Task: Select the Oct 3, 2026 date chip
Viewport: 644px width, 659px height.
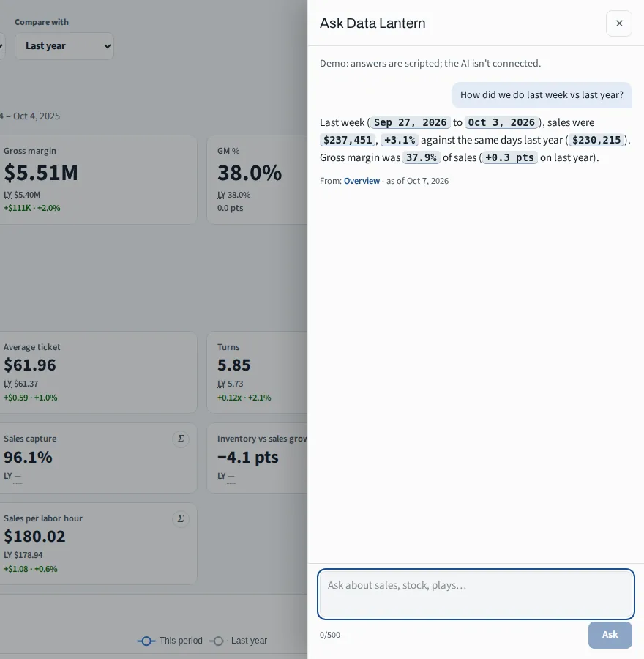Action: (501, 123)
